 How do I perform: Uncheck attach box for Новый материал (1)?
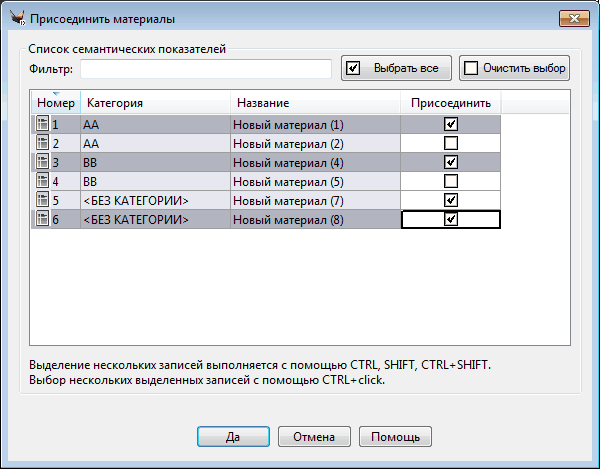451,124
